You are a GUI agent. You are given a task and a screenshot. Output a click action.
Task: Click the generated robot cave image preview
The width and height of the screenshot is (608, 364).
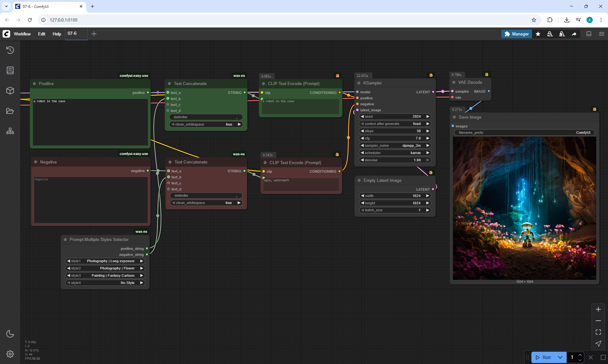(524, 208)
